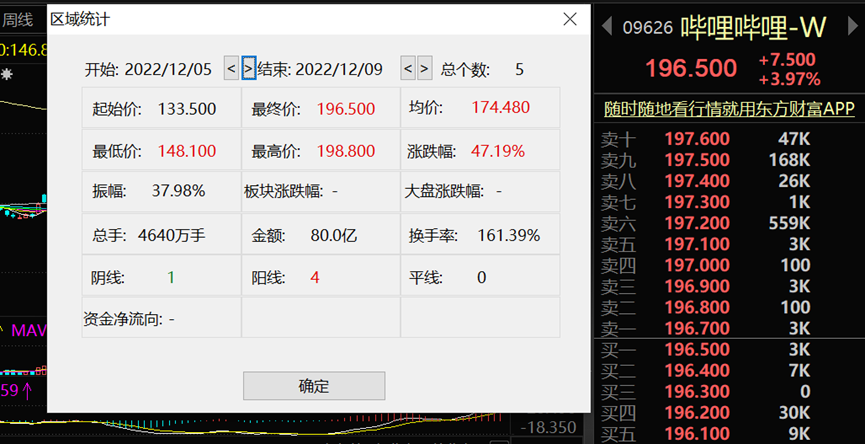Image resolution: width=865 pixels, height=444 pixels.
Task: Select 卖一 row at 196.700
Action: 729,328
